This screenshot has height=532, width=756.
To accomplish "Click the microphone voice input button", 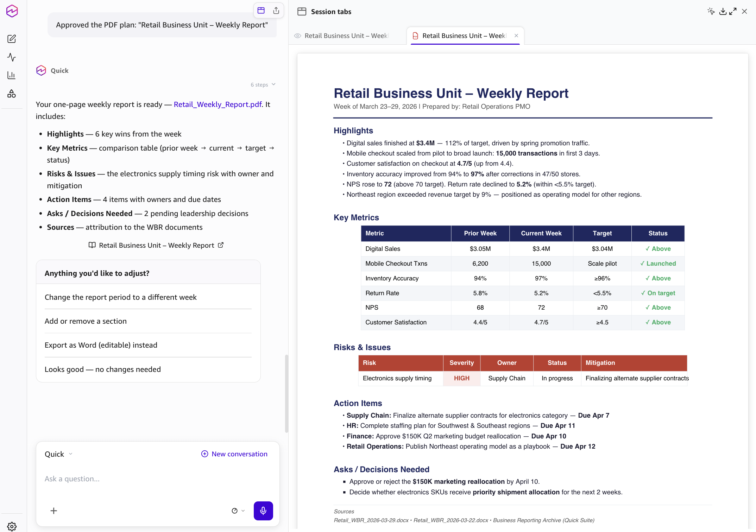I will tap(263, 511).
